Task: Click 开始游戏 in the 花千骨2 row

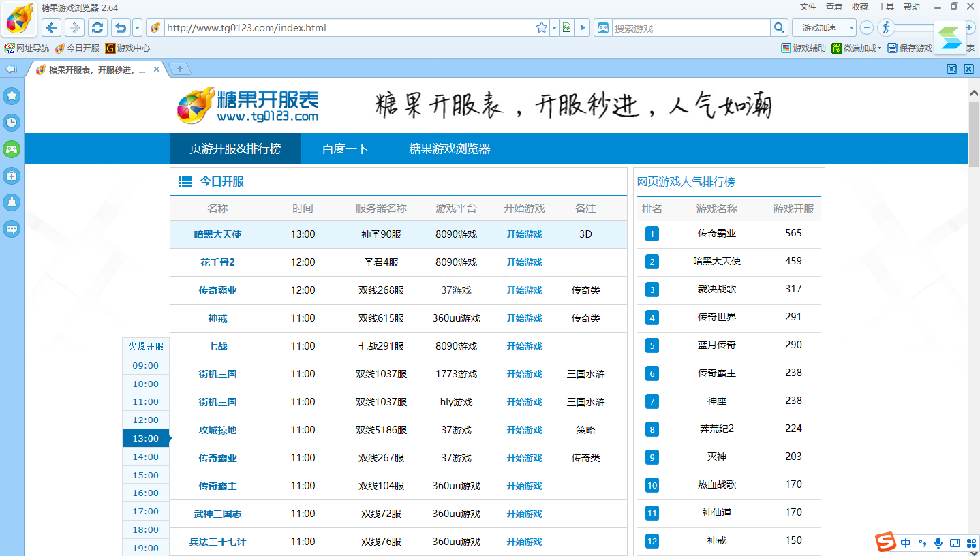Action: (524, 262)
